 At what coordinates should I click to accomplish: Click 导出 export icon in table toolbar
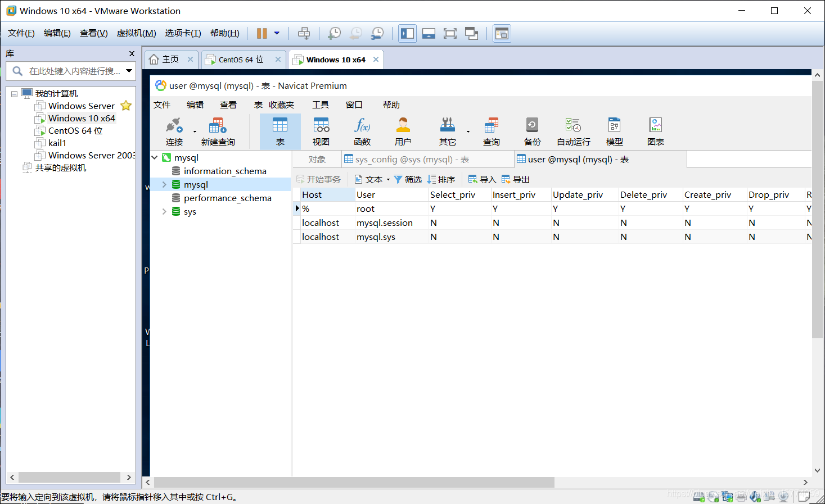[x=506, y=179]
